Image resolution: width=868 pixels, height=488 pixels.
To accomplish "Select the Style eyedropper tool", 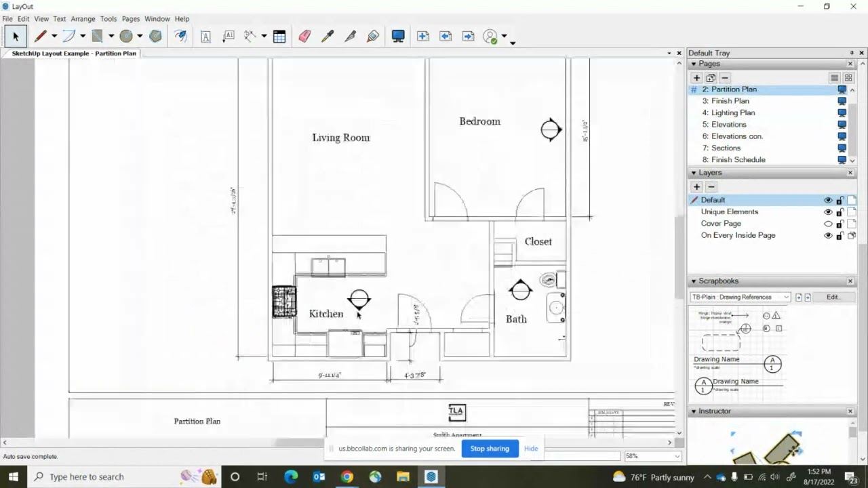I will (328, 37).
